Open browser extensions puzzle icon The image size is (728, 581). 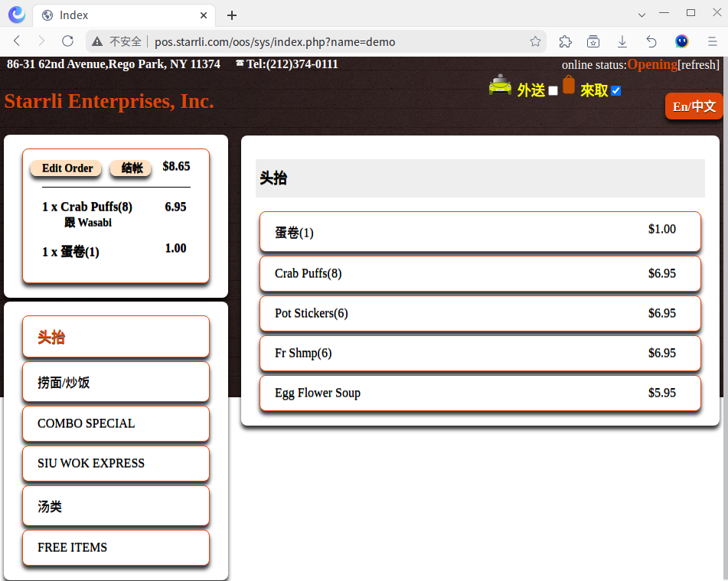(565, 41)
